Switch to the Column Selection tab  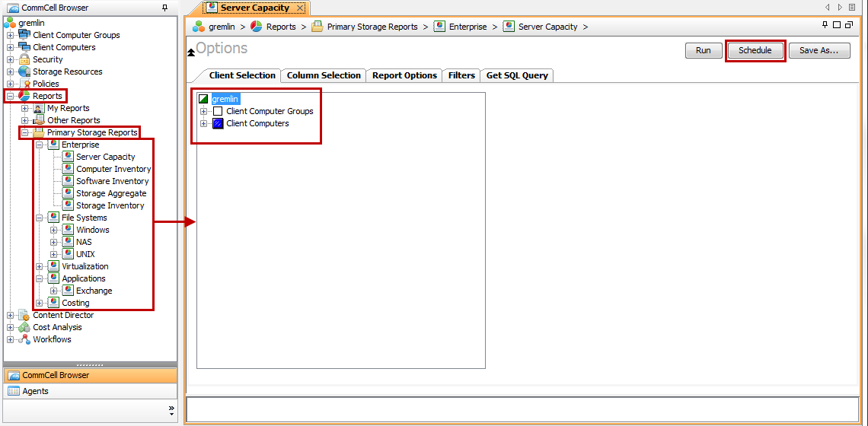pos(324,75)
